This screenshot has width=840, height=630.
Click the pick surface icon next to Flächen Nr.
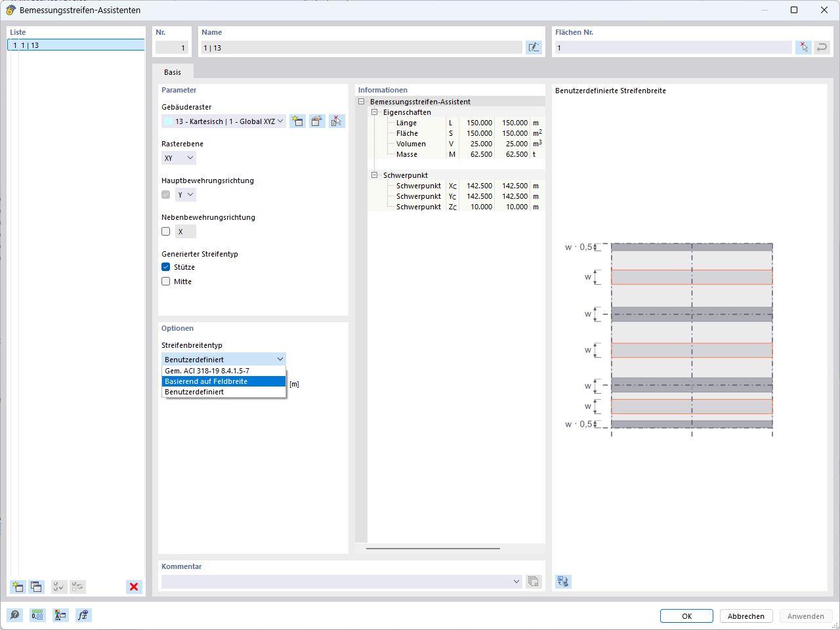coord(803,47)
